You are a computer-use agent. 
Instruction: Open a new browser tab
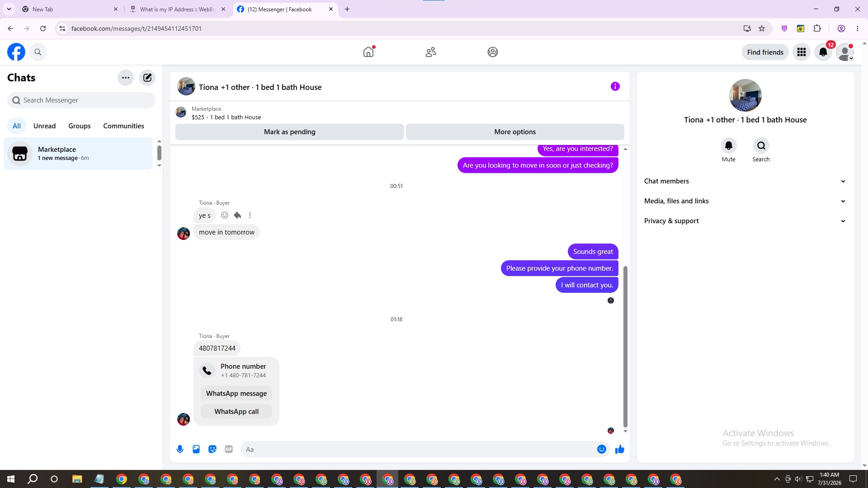click(347, 9)
